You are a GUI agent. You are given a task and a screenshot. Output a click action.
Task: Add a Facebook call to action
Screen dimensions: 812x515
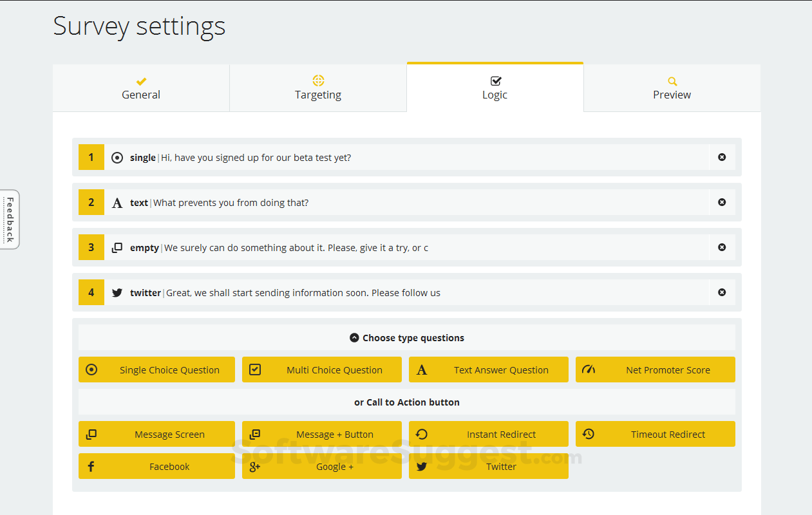click(156, 467)
